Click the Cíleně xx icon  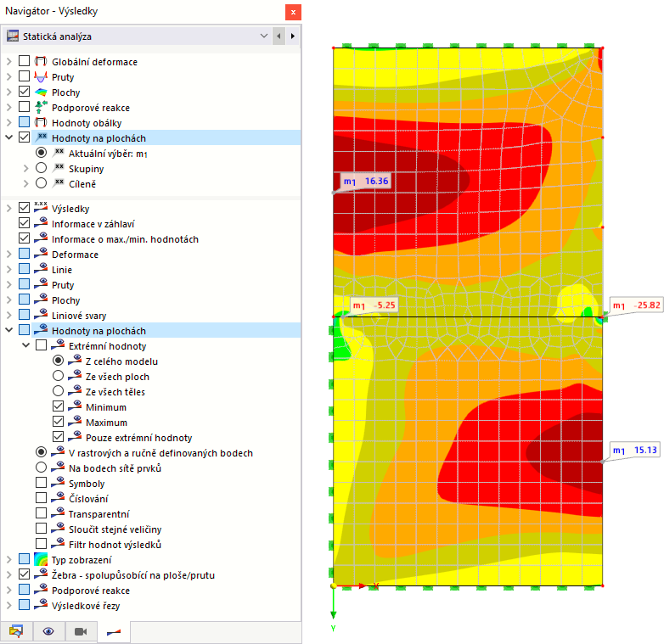click(x=58, y=183)
